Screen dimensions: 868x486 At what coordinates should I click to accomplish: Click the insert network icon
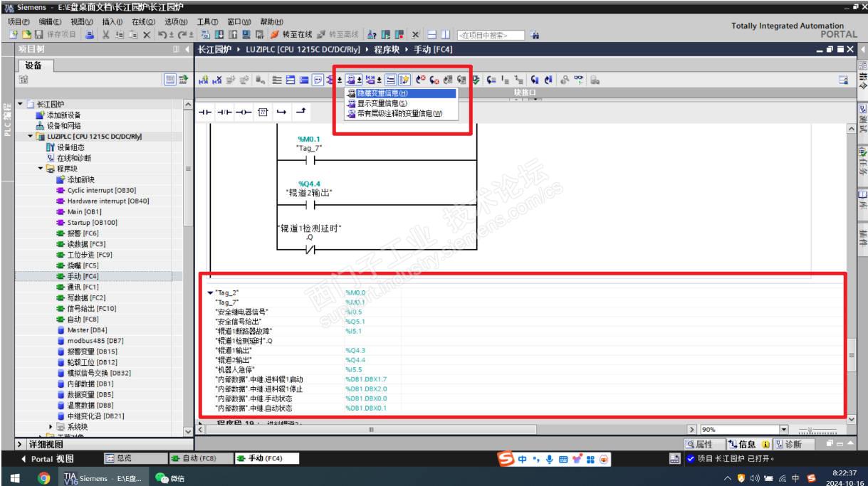point(205,80)
